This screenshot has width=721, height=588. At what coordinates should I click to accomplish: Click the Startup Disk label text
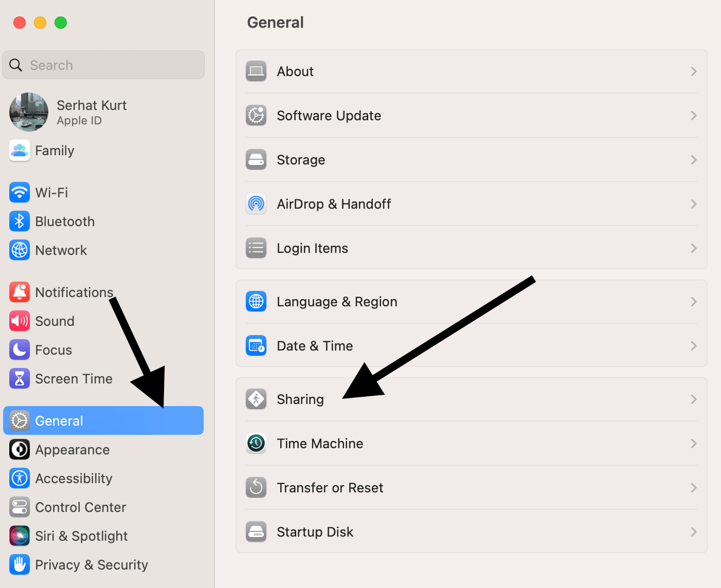point(315,532)
